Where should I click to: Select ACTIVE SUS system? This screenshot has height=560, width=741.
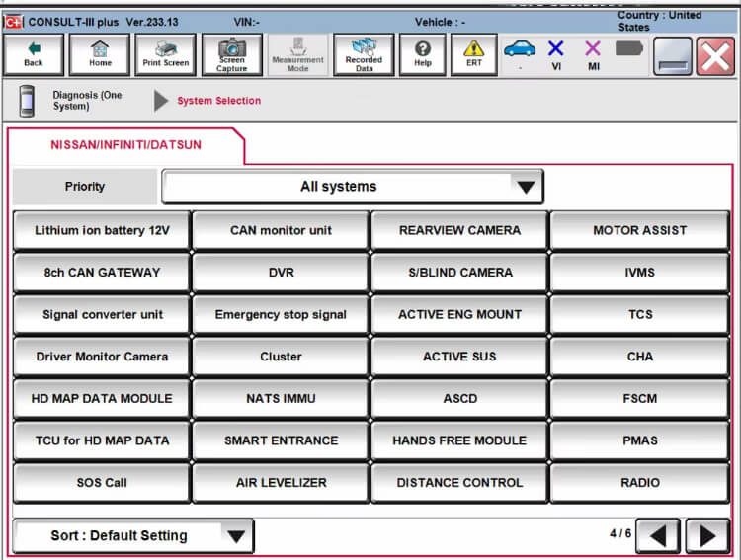(x=459, y=357)
